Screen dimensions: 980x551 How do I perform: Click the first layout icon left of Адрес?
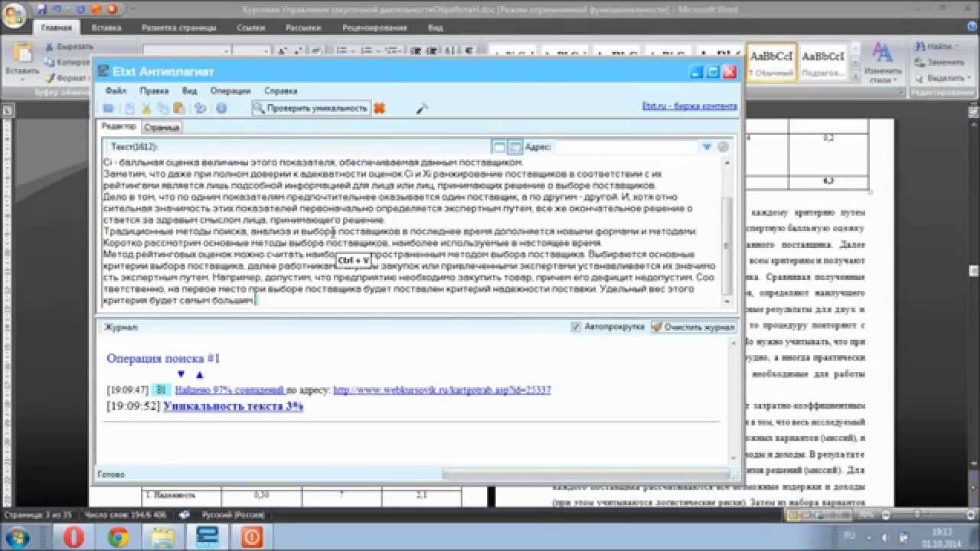[x=498, y=146]
